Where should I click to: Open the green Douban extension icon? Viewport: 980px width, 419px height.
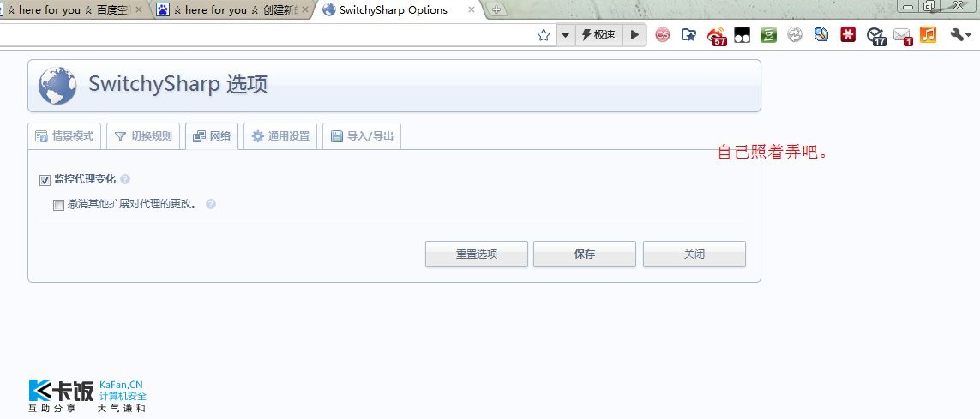[x=768, y=35]
